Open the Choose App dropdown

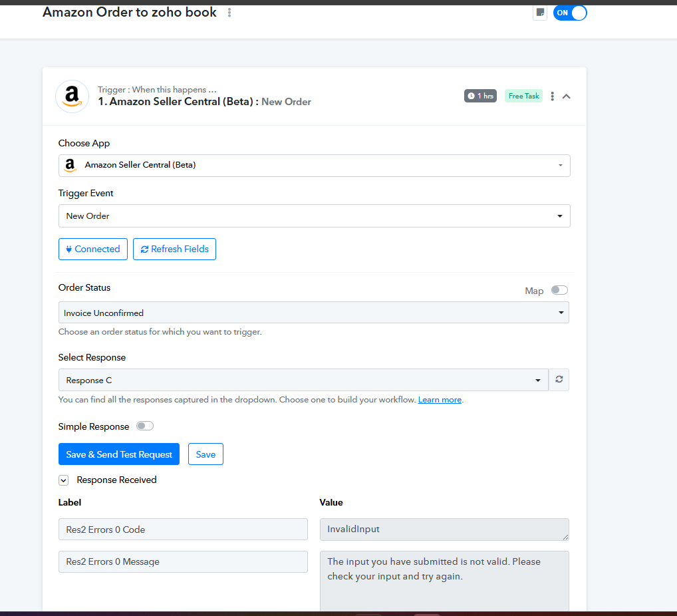(314, 166)
